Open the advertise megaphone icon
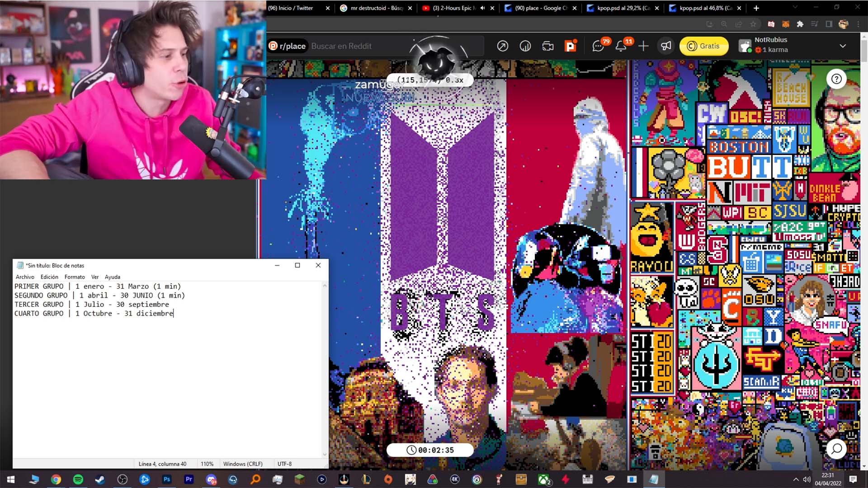 point(666,46)
